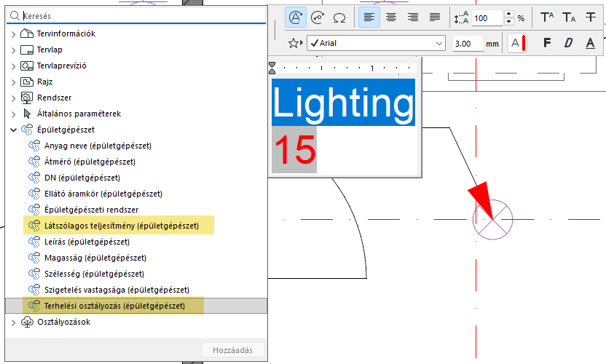Toggle left text alignment
This screenshot has width=606, height=364.
(369, 17)
